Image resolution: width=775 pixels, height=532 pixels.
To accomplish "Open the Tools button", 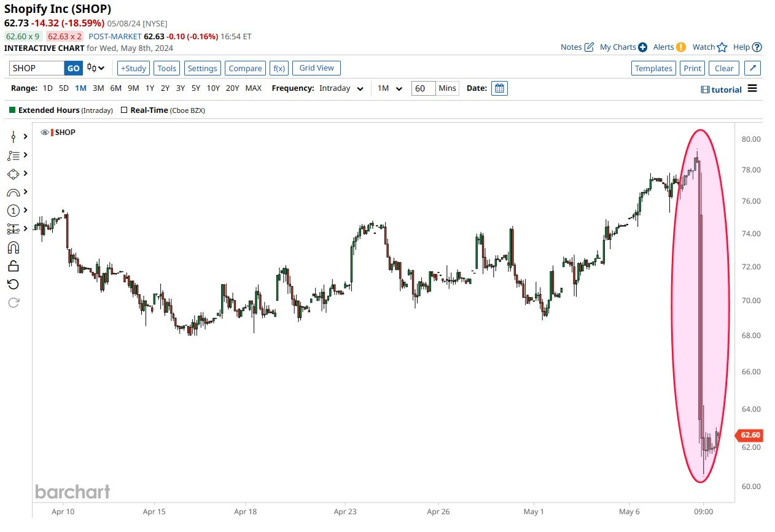I will (x=167, y=68).
